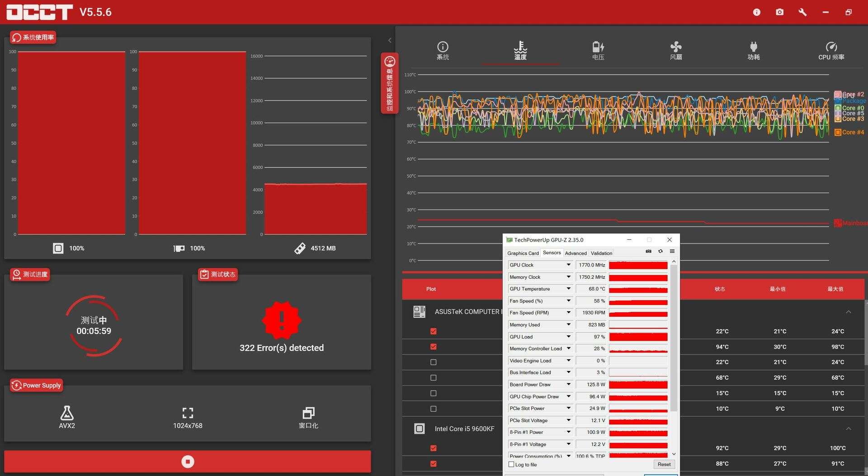Click the memory icon beside 4512 MB
The width and height of the screenshot is (868, 476).
[x=300, y=248]
